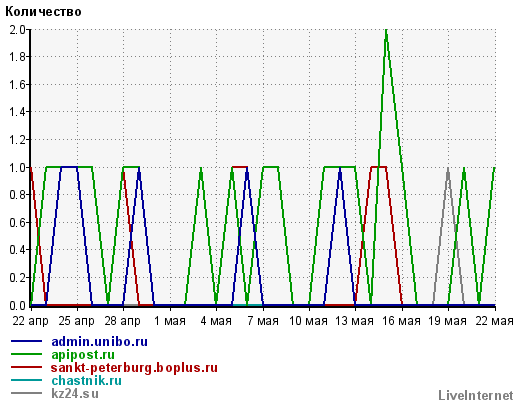This screenshot has width=520, height=405.
Task: Click the sankt-peterburg.boplus.ru legend label
Action: pos(134,368)
